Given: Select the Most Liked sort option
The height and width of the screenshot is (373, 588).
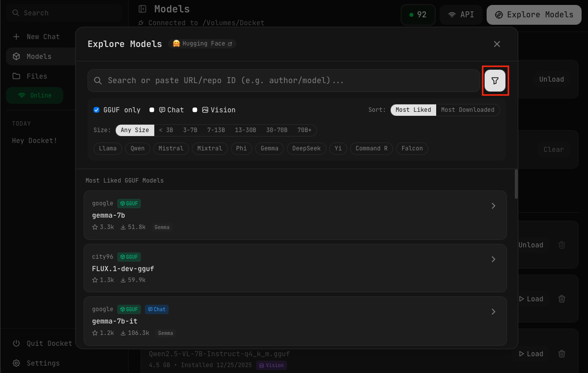Looking at the screenshot, I should pyautogui.click(x=413, y=110).
